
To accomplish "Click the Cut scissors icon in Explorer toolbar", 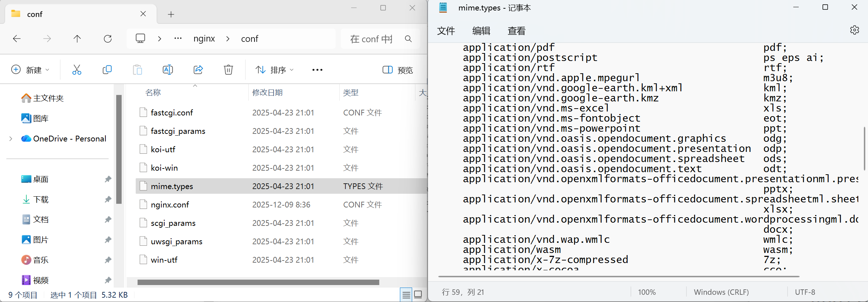I will click(x=77, y=70).
